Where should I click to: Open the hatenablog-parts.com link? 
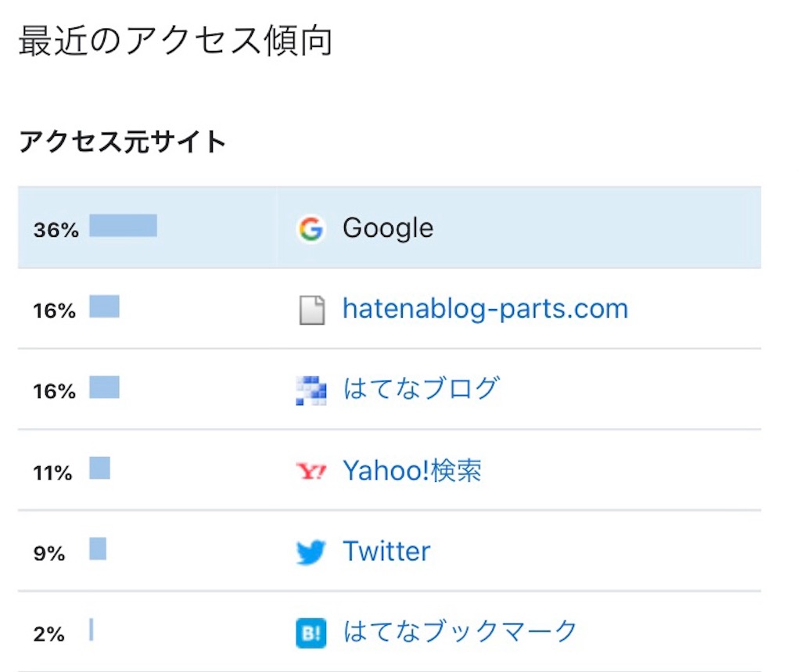(485, 309)
